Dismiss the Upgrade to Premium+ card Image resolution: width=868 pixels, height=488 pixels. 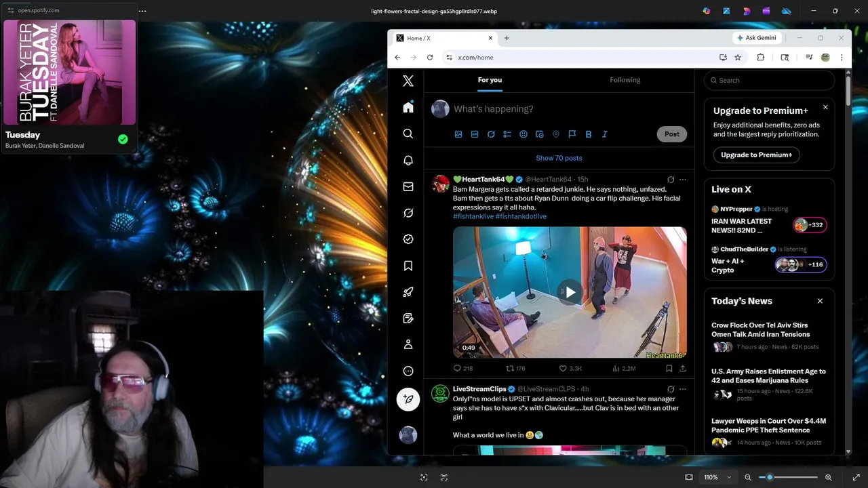(825, 107)
